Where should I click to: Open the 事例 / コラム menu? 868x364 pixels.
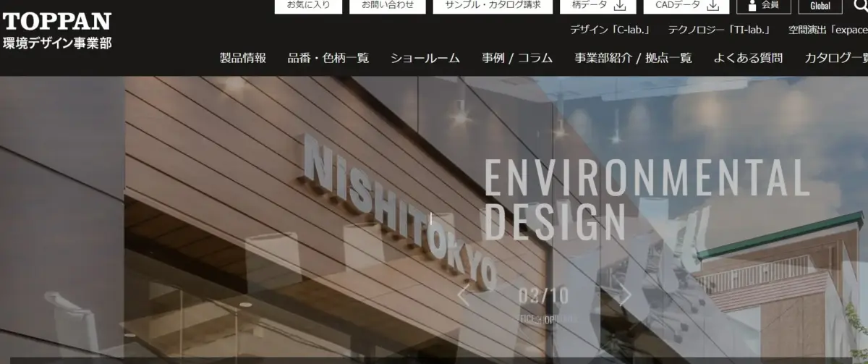[517, 58]
